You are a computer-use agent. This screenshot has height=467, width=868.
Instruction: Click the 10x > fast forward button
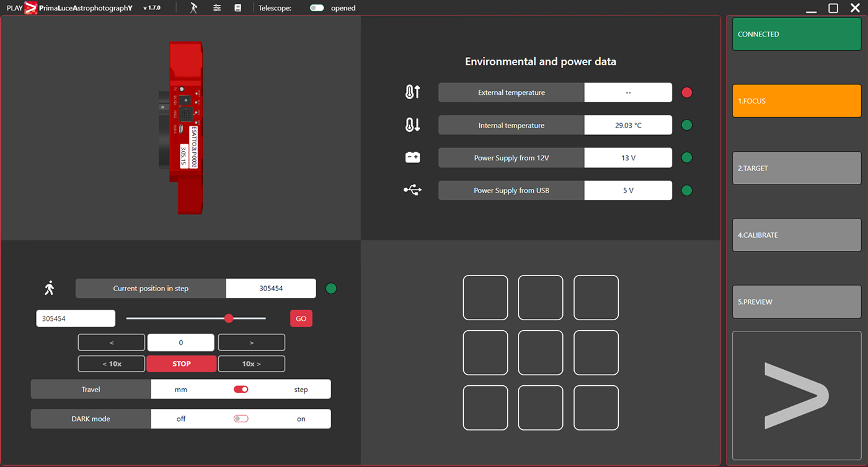(x=252, y=364)
